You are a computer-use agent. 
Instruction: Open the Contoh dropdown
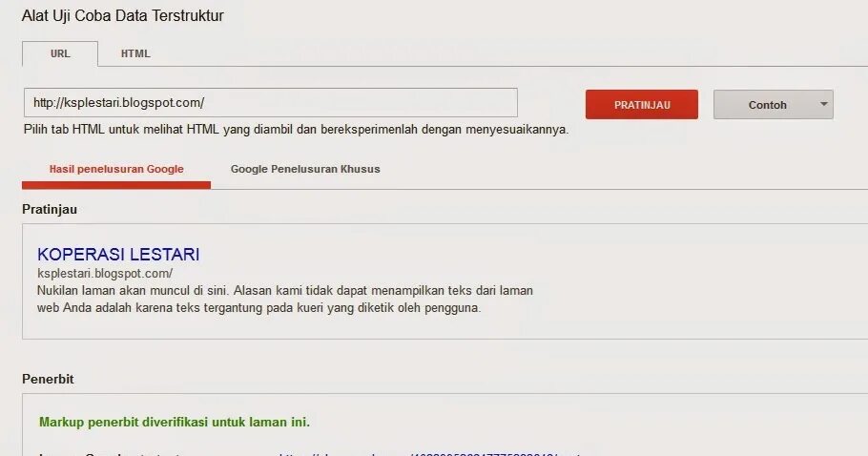tap(774, 105)
